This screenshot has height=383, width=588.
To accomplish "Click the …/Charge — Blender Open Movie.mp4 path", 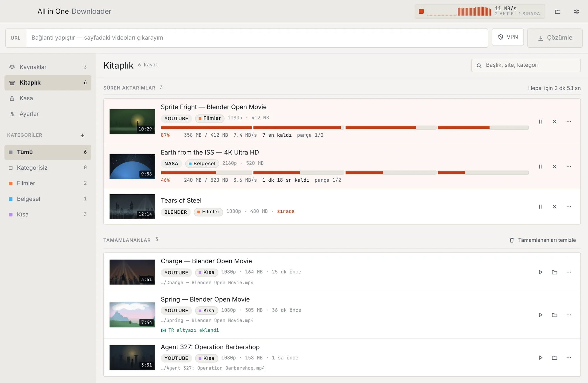I will (x=207, y=282).
